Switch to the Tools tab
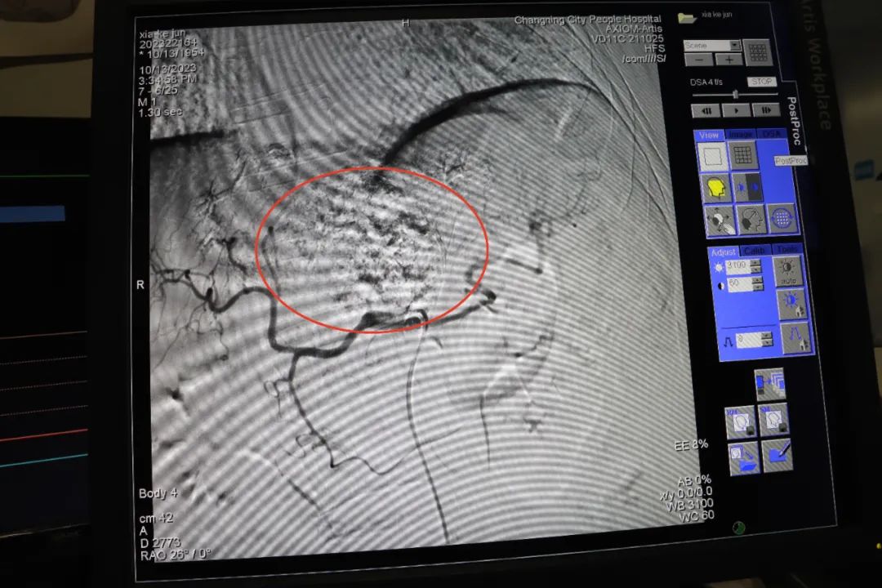This screenshot has width=882, height=588. (786, 249)
